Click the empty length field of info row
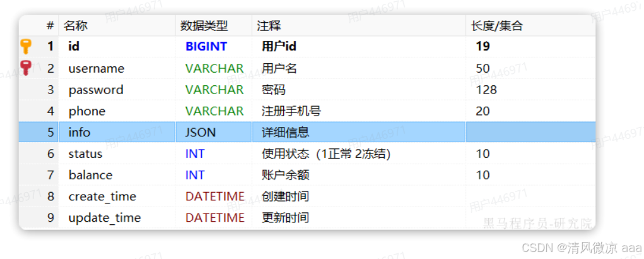This screenshot has width=644, height=259. pyautogui.click(x=530, y=132)
